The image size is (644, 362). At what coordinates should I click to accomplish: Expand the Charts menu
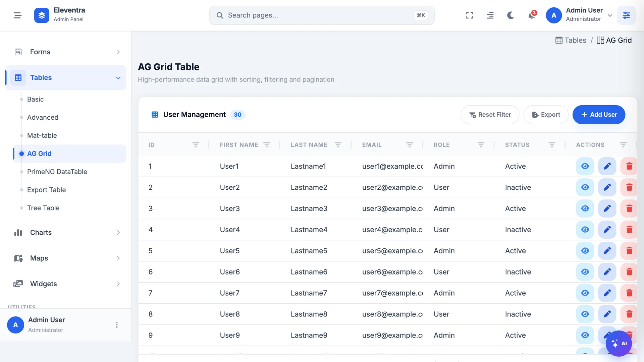click(x=66, y=233)
